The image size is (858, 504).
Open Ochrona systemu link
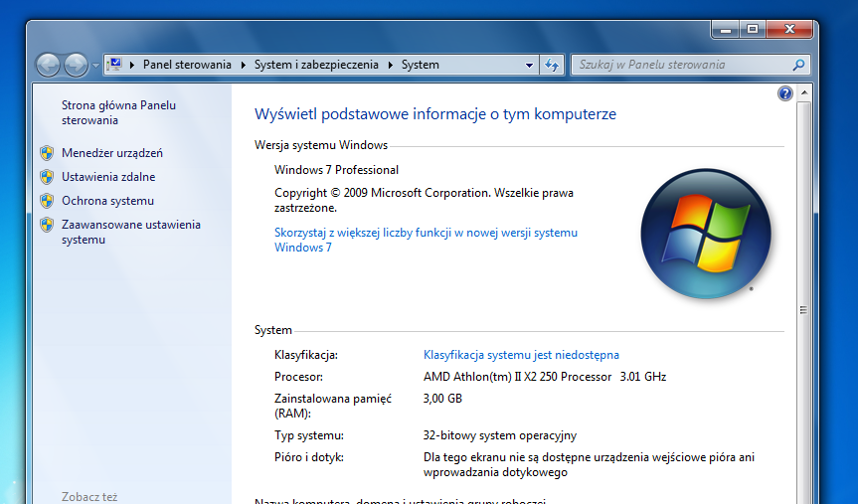click(x=107, y=201)
